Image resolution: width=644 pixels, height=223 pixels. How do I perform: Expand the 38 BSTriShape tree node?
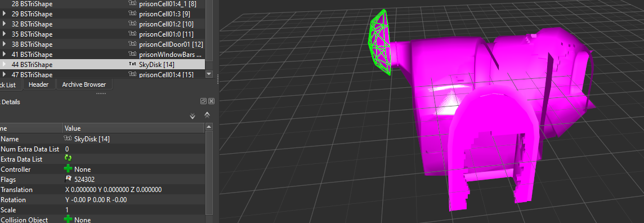click(x=4, y=44)
